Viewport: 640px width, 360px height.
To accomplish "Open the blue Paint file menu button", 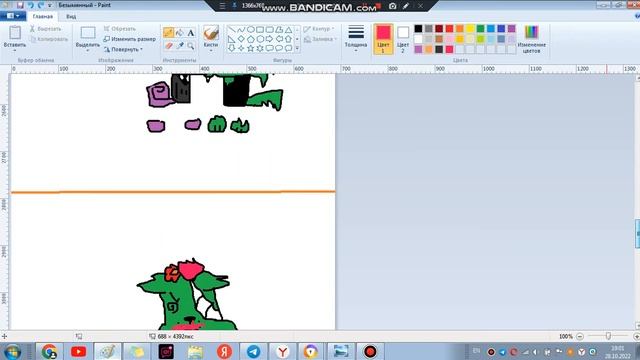I will [x=13, y=16].
